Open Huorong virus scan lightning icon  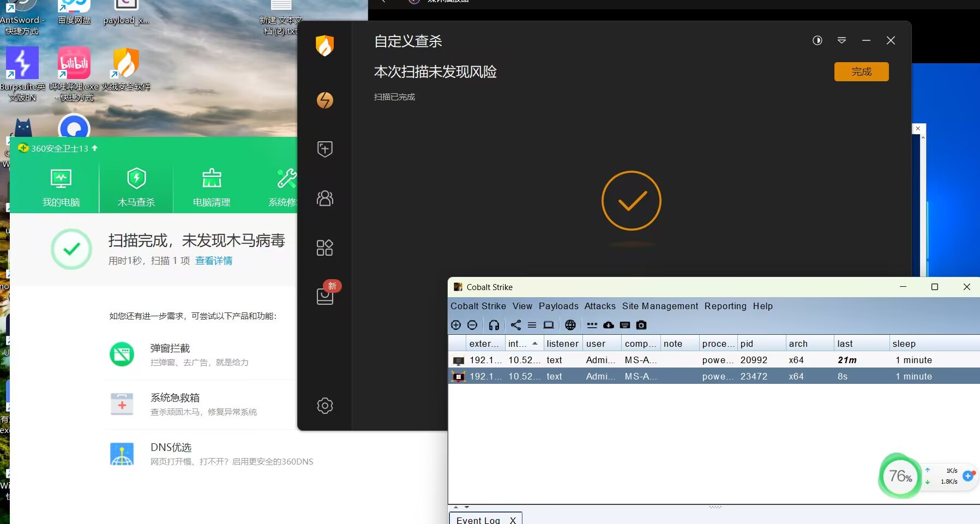click(325, 100)
